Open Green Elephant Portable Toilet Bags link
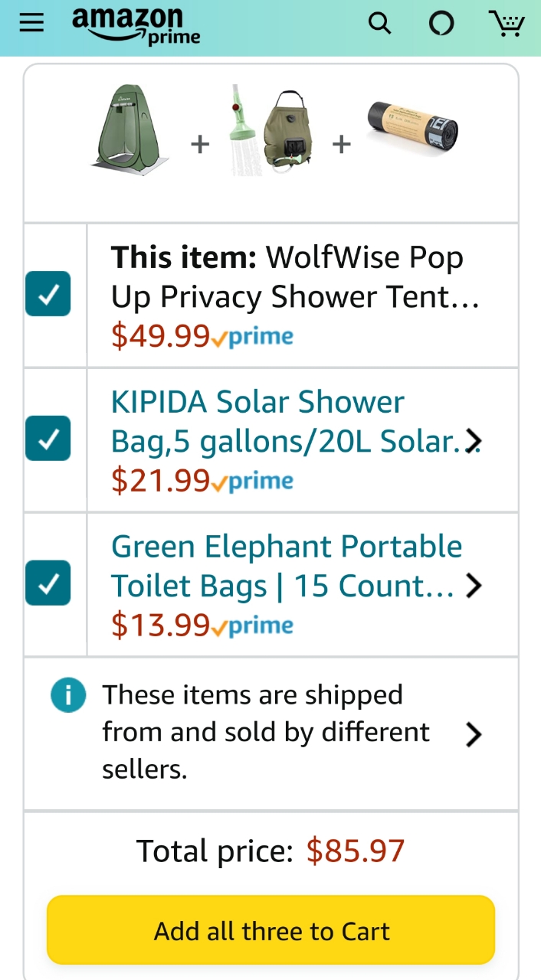 (287, 567)
